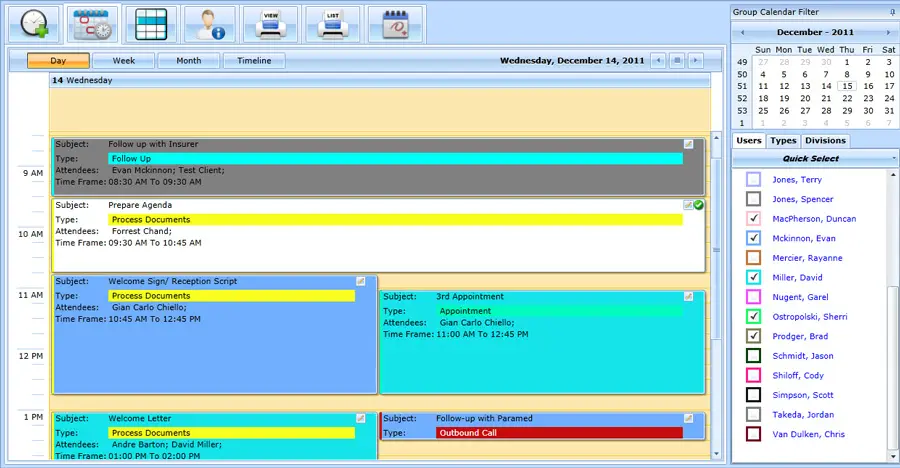Switch to Week view
The height and width of the screenshot is (468, 900).
[123, 61]
